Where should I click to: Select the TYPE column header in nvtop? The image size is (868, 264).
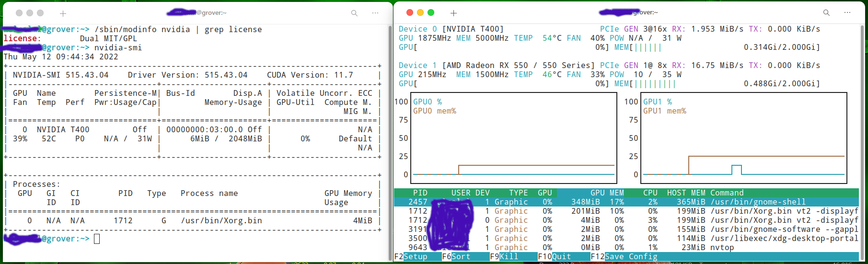pos(519,193)
